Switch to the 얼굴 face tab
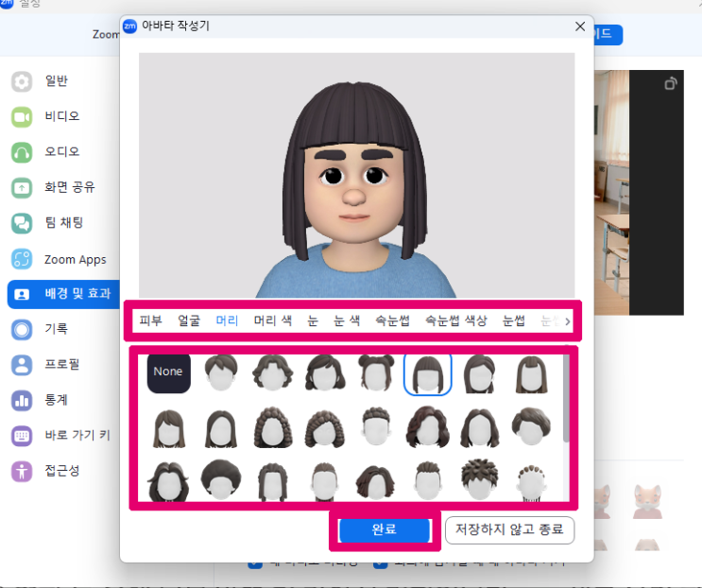 tap(189, 320)
